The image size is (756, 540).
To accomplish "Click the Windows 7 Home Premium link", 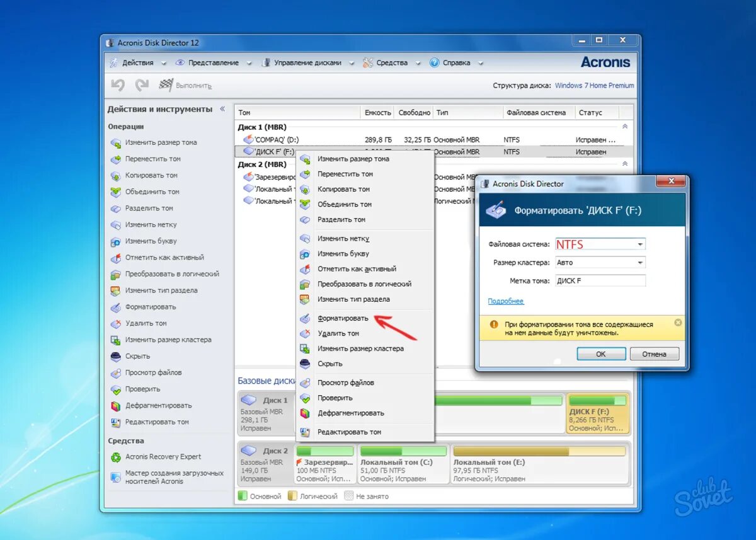I will 595,86.
